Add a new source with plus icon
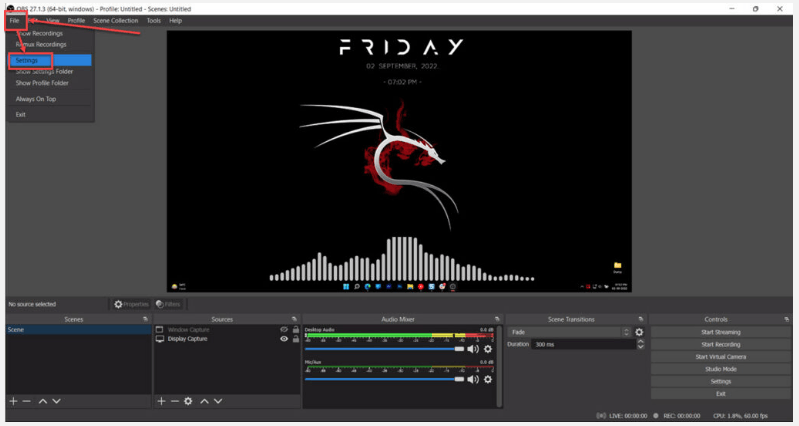Viewport: 799px width, 426px height. 161,401
